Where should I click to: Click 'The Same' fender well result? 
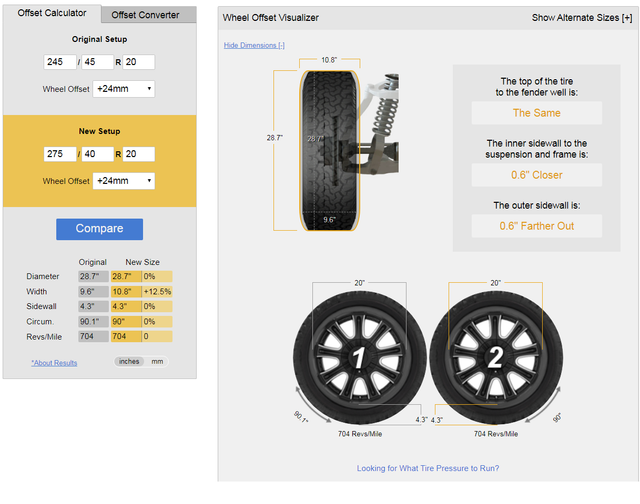(x=537, y=113)
